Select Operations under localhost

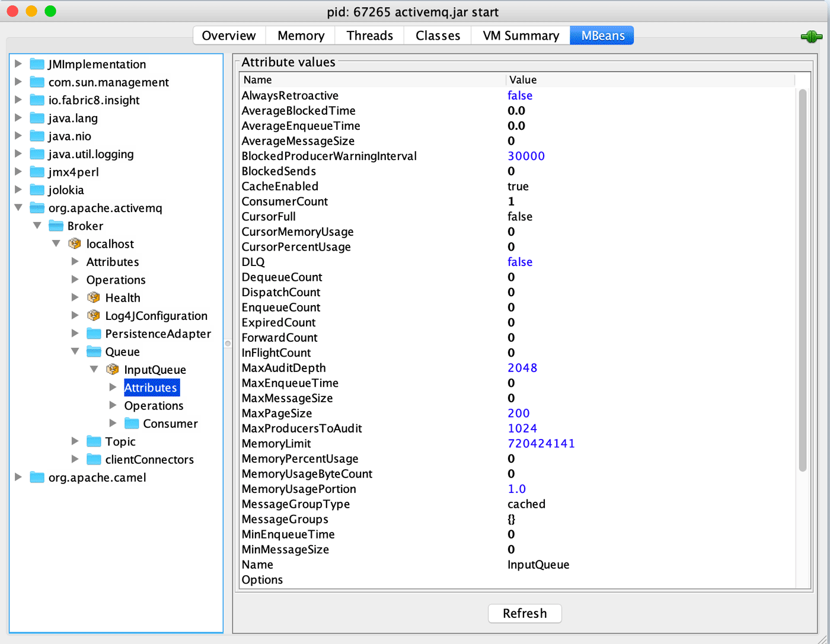(x=116, y=280)
